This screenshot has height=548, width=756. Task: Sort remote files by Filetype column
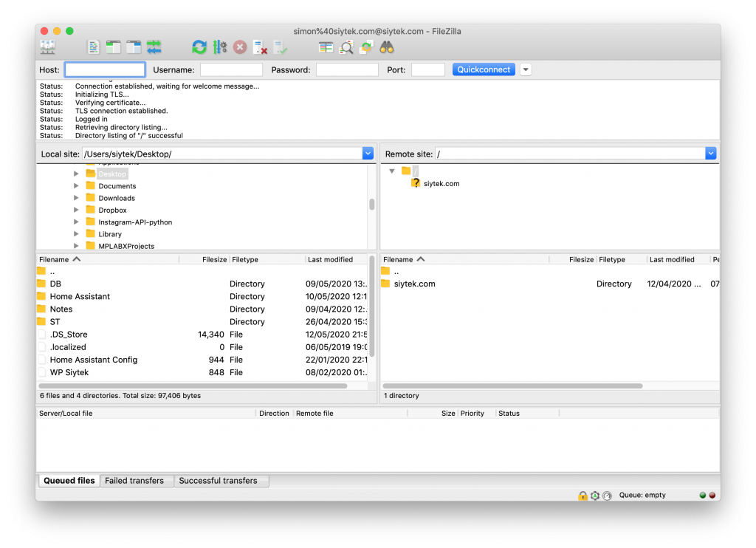tap(621, 259)
